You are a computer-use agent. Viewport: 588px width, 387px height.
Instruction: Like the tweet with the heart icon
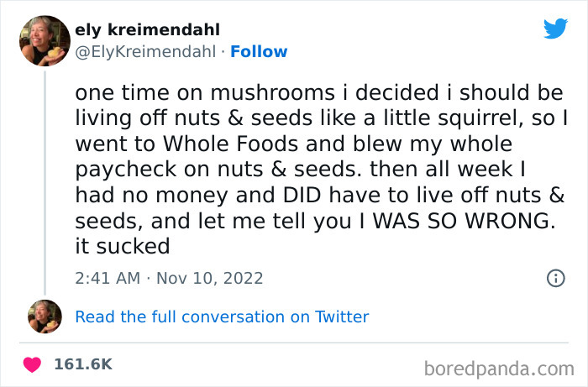pyautogui.click(x=34, y=364)
